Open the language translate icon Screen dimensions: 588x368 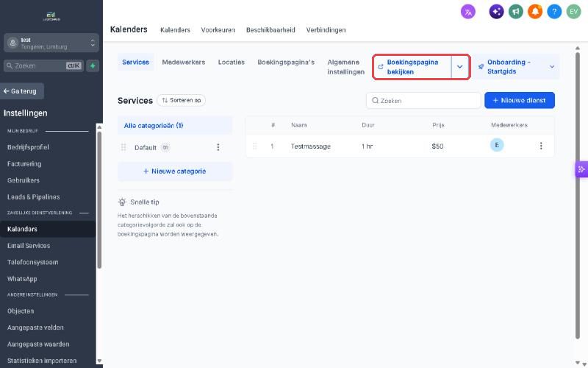(x=468, y=12)
